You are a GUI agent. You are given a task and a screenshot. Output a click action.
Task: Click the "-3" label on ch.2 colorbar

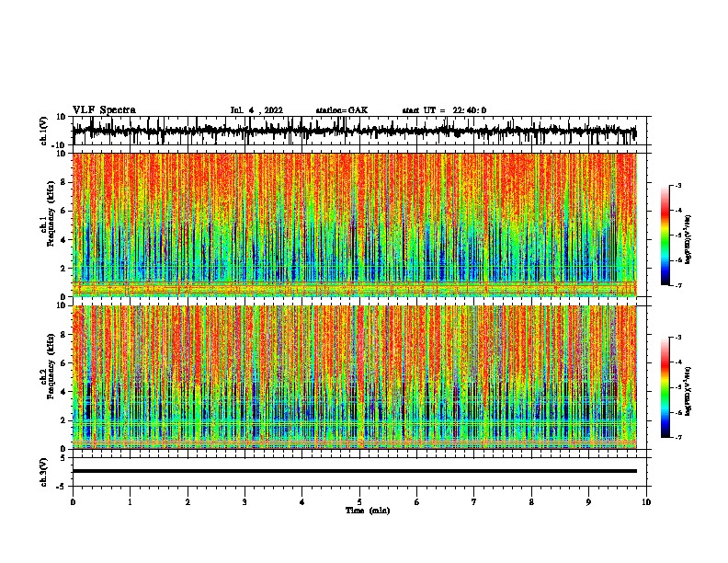(x=677, y=338)
